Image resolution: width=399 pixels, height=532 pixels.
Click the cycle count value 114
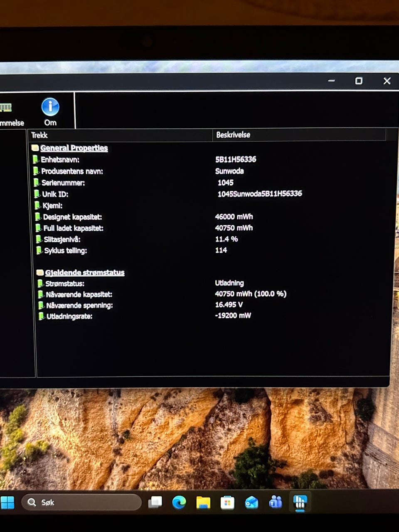pos(221,250)
